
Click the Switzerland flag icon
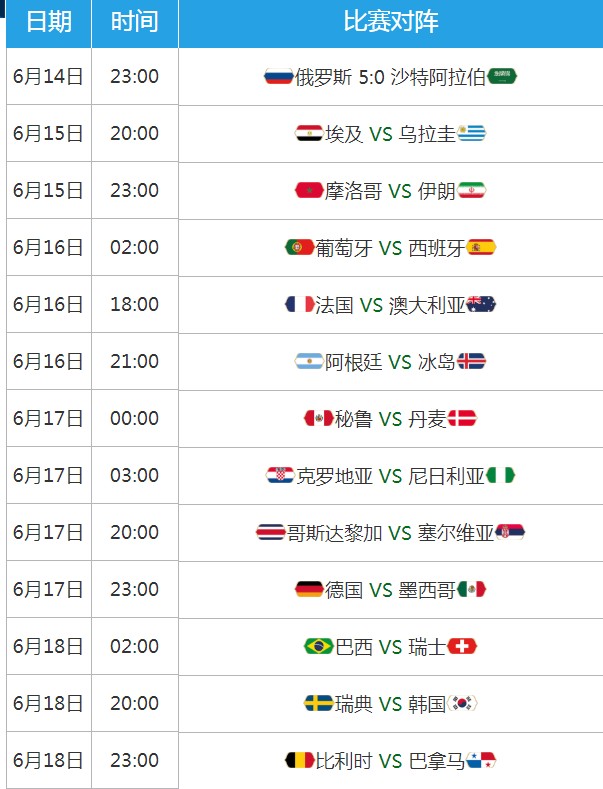point(462,646)
